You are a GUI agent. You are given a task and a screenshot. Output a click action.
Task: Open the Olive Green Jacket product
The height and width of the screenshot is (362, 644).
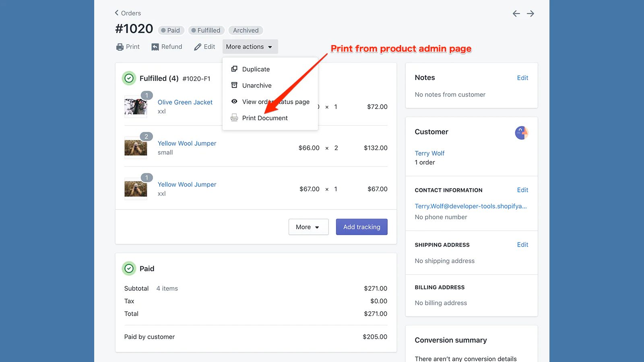click(185, 102)
